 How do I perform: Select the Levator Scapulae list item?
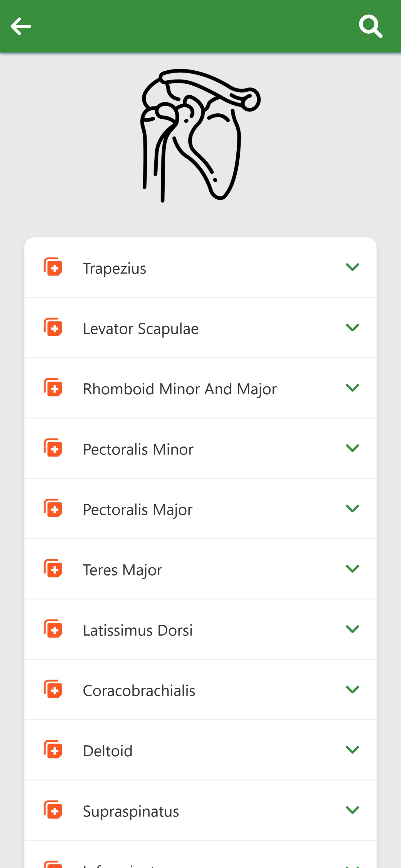point(200,328)
